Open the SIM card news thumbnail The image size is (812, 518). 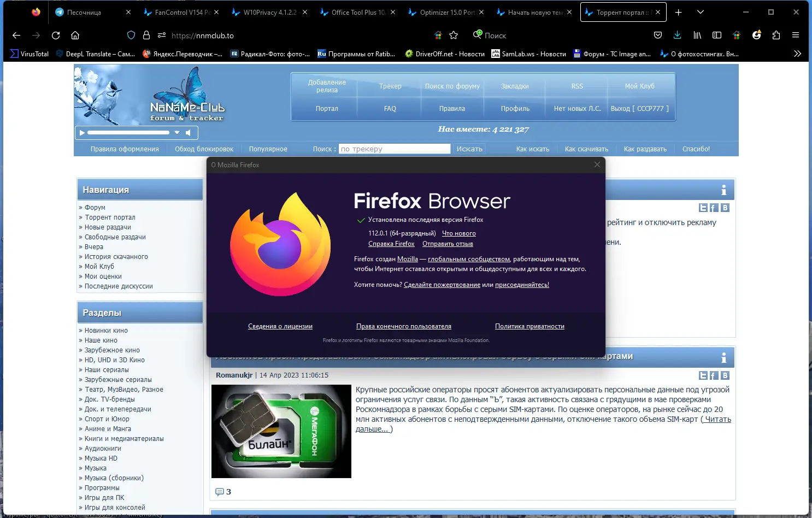pos(281,432)
